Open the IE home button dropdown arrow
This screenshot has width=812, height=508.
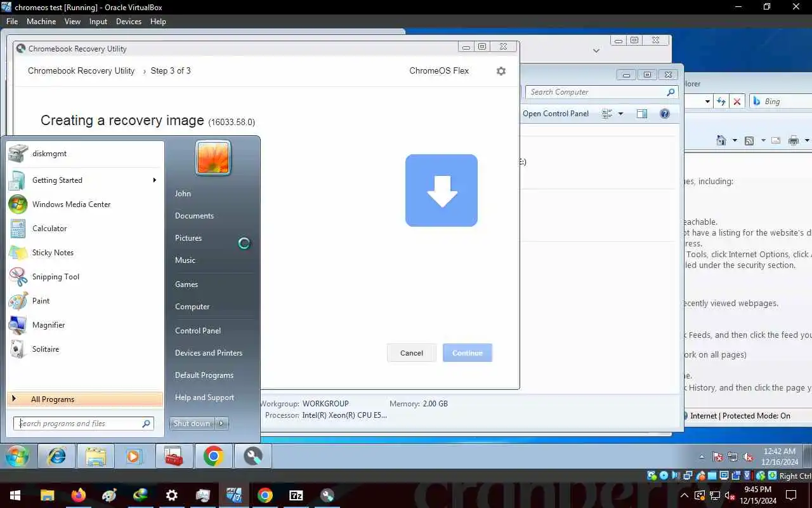[735, 140]
